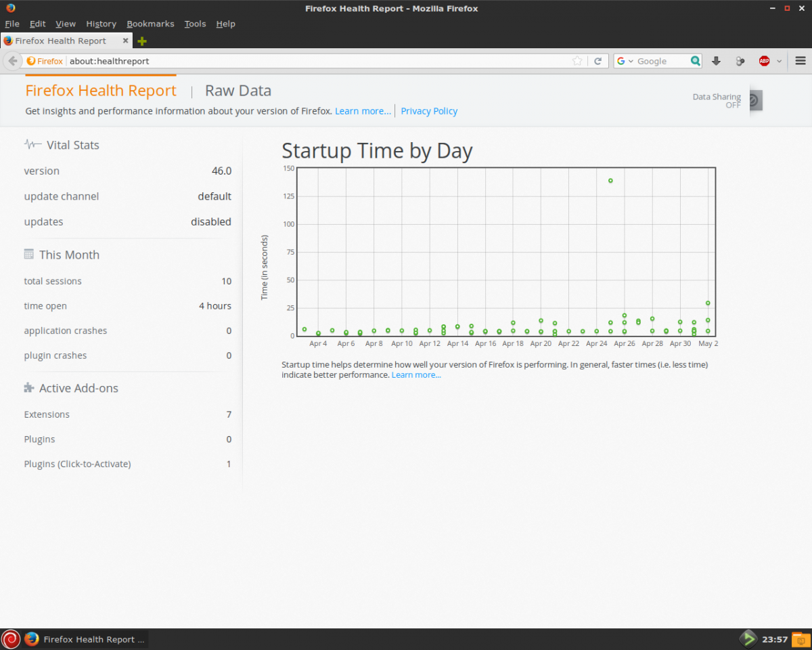Focus the address bar showing about:healthreport
The height and width of the screenshot is (650, 812).
tap(318, 61)
